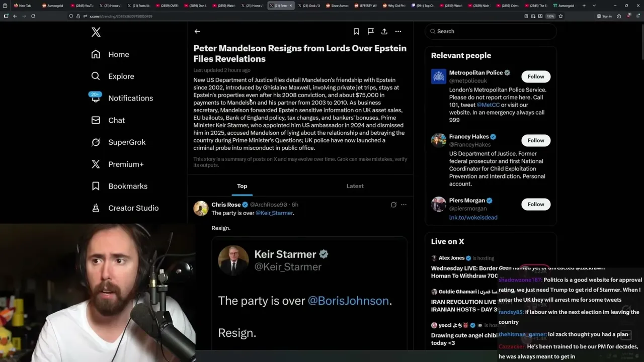This screenshot has height=362, width=644.
Task: Switch to the Grok / X browser tab
Action: click(x=309, y=6)
